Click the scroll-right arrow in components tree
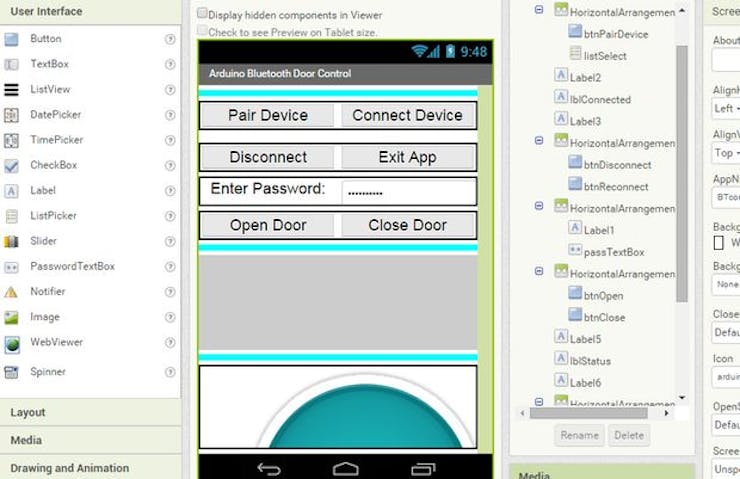The height and width of the screenshot is (479, 740). click(666, 413)
